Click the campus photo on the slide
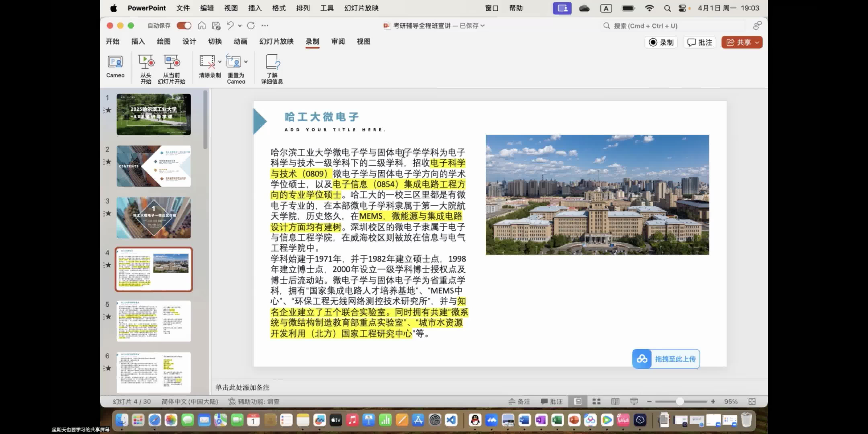868x434 pixels. [597, 195]
